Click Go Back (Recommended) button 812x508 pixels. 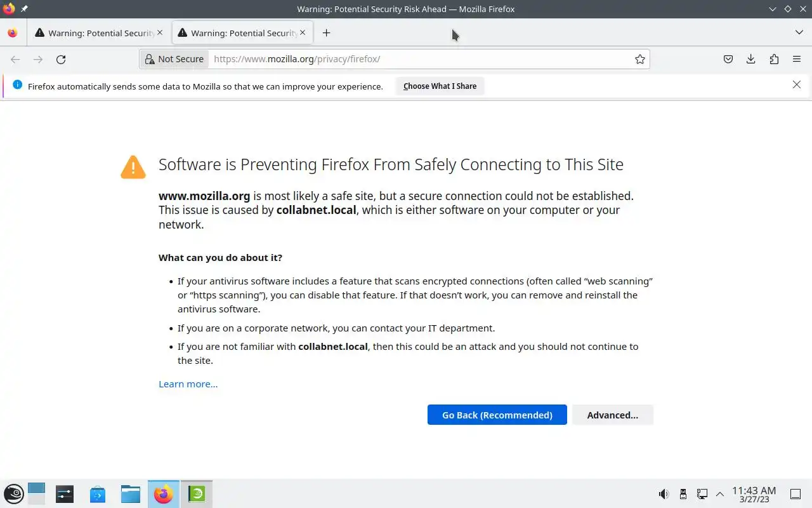(497, 415)
